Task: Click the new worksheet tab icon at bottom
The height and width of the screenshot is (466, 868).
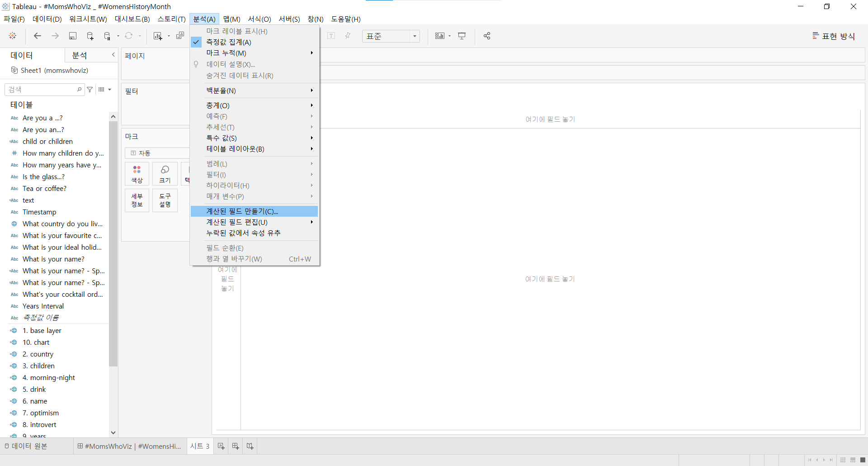Action: 221,446
